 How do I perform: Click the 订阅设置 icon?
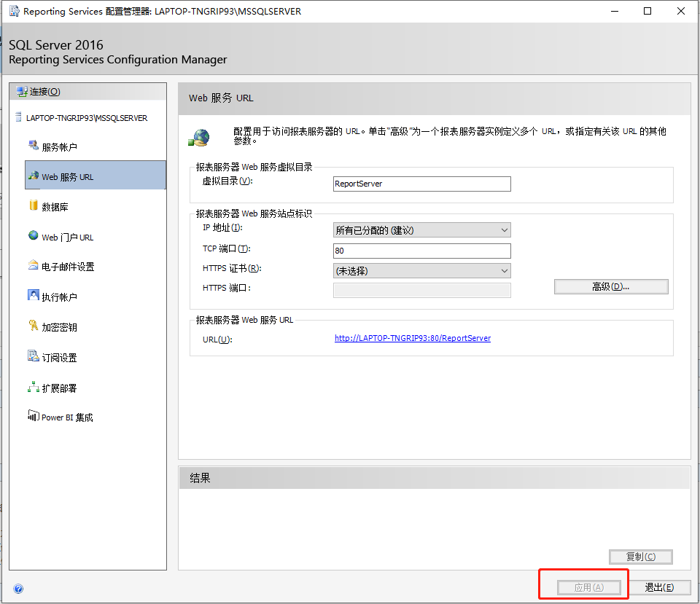(33, 356)
